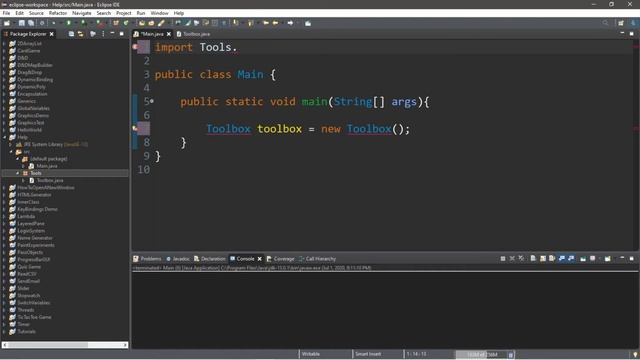Close the Console view tab
This screenshot has width=640, height=360.
tap(260, 259)
